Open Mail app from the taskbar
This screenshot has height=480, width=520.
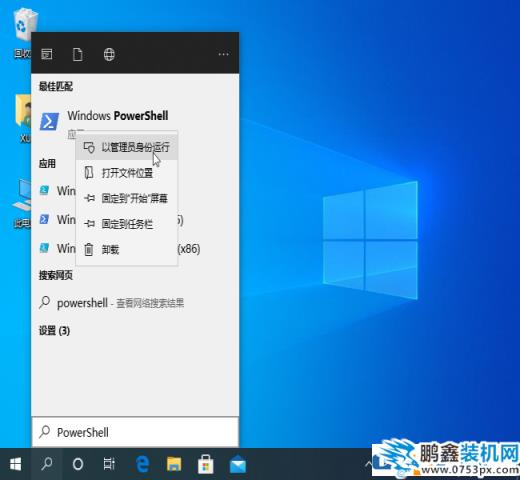[238, 465]
